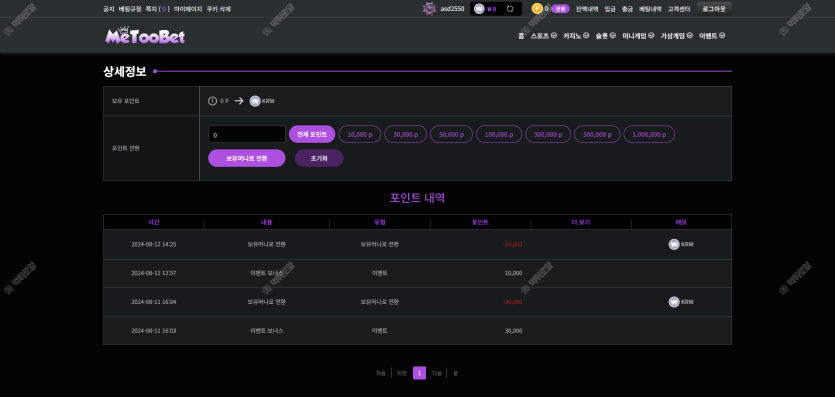Click the 더 보기 column header
Image resolution: width=835 pixels, height=397 pixels.
(581, 222)
